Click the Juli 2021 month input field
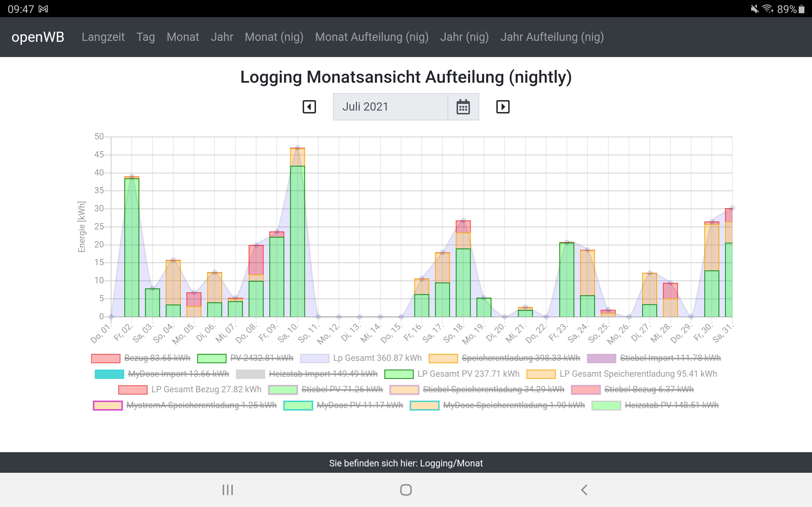The width and height of the screenshot is (812, 507). pos(390,107)
